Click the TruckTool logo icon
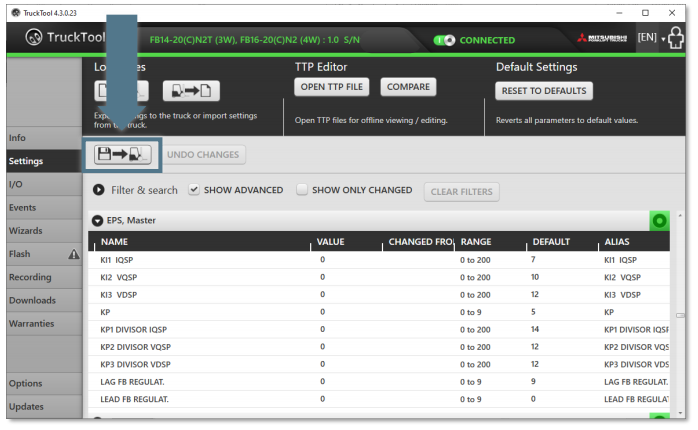Viewport: 698px width, 430px height. [x=34, y=40]
